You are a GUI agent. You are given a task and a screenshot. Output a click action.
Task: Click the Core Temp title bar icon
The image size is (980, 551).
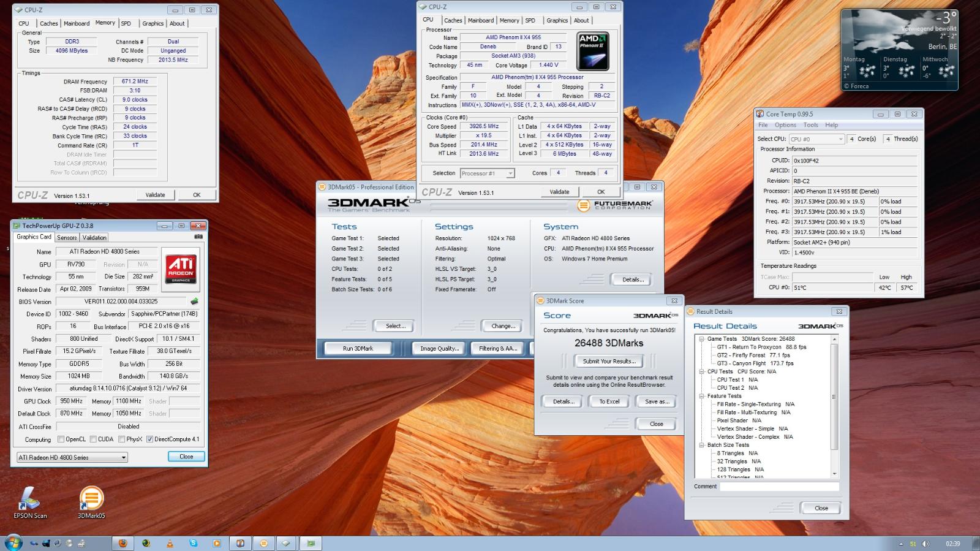[760, 114]
